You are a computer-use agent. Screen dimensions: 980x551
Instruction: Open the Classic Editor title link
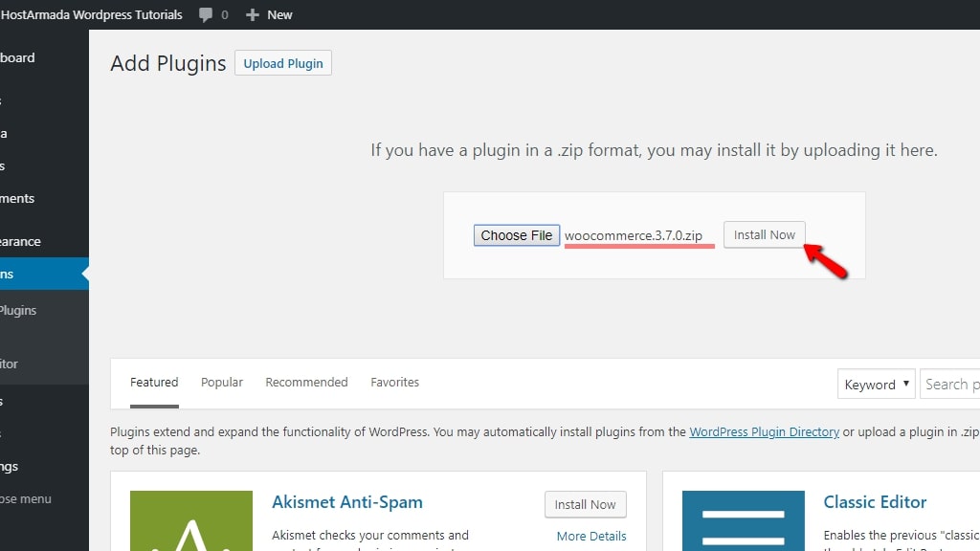pyautogui.click(x=875, y=502)
